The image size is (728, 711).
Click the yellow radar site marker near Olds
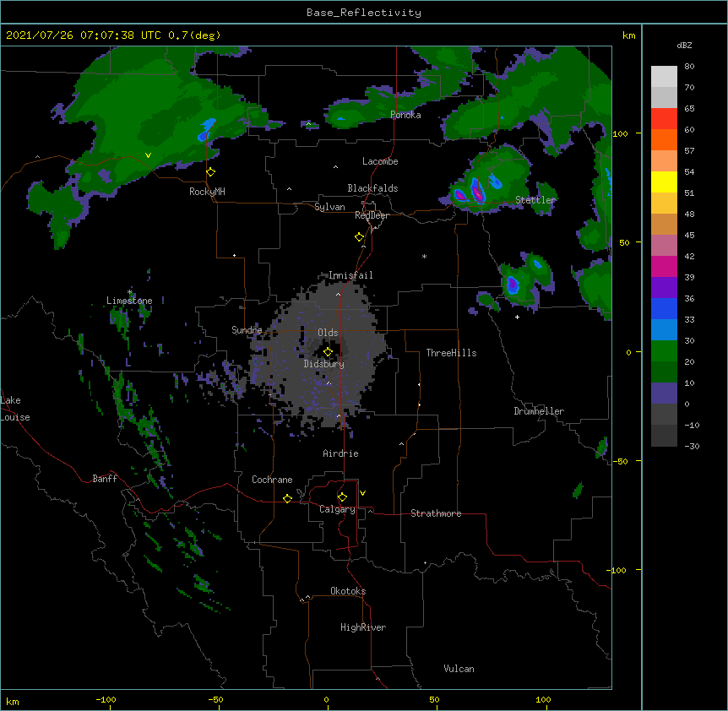[328, 351]
